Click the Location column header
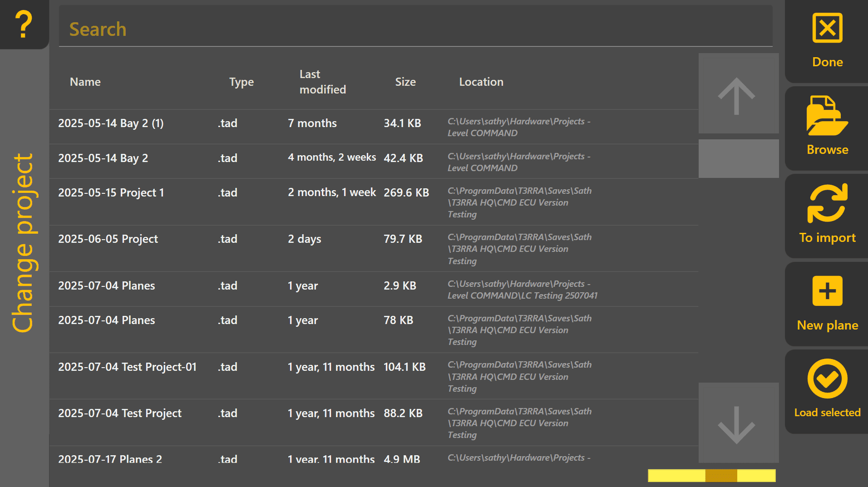868x487 pixels. (x=481, y=82)
